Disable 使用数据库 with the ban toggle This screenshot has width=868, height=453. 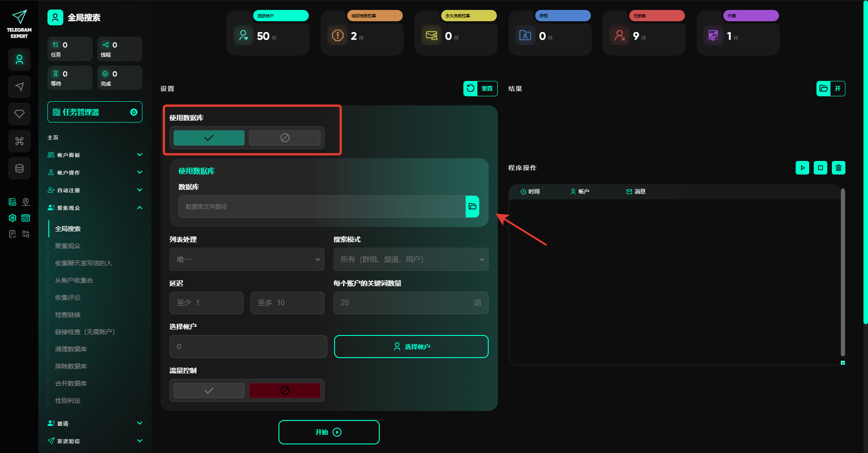coord(284,138)
